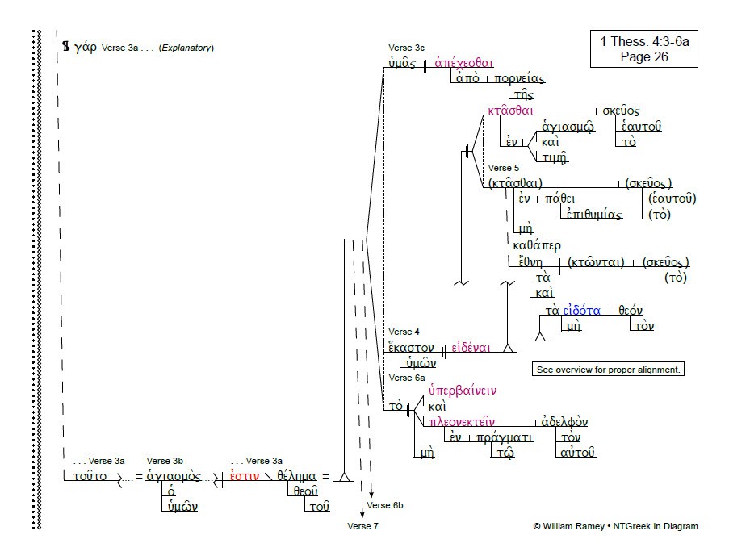
Task: Click σκεῦος without parentheses
Action: (x=621, y=111)
